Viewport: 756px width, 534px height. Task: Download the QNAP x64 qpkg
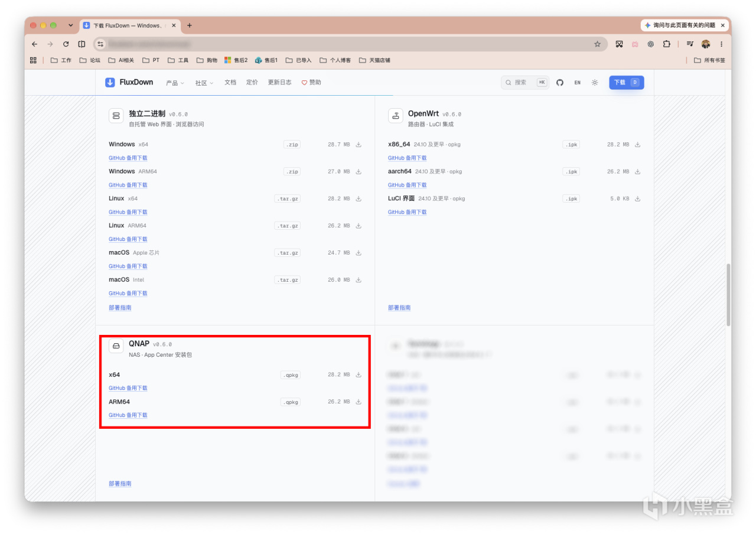click(359, 375)
